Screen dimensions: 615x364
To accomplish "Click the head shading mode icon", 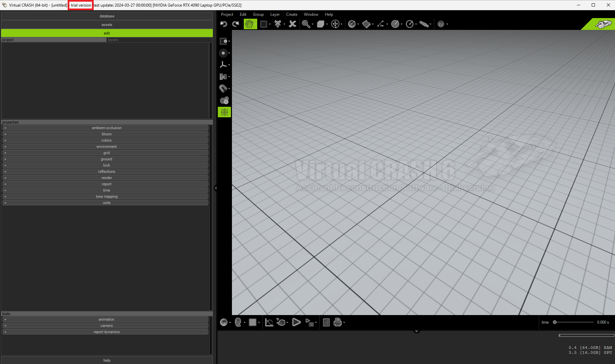I will click(x=238, y=322).
